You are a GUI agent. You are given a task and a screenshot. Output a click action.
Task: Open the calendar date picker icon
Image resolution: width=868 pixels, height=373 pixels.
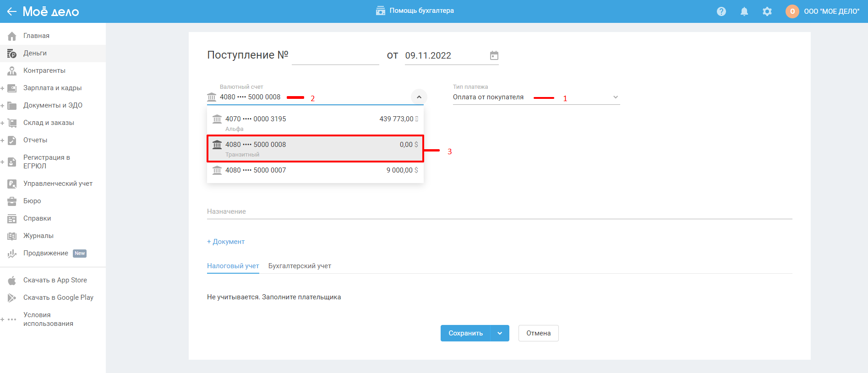click(x=494, y=55)
